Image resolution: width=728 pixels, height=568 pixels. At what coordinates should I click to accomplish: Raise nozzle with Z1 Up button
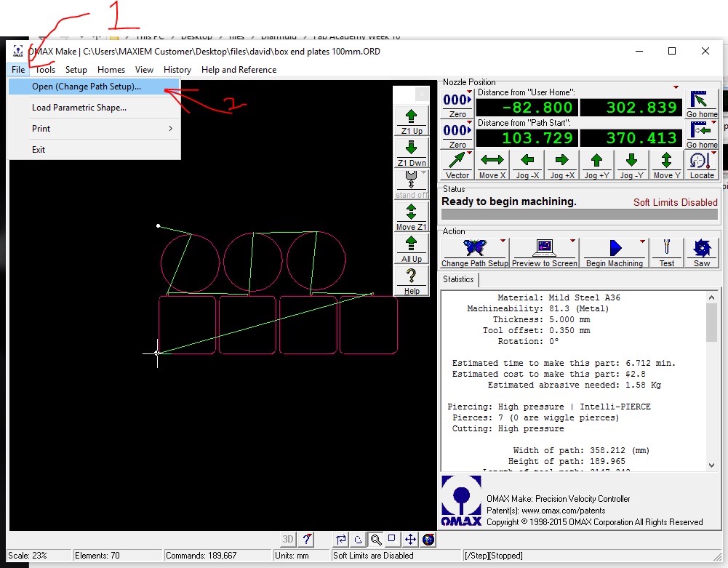pos(411,121)
